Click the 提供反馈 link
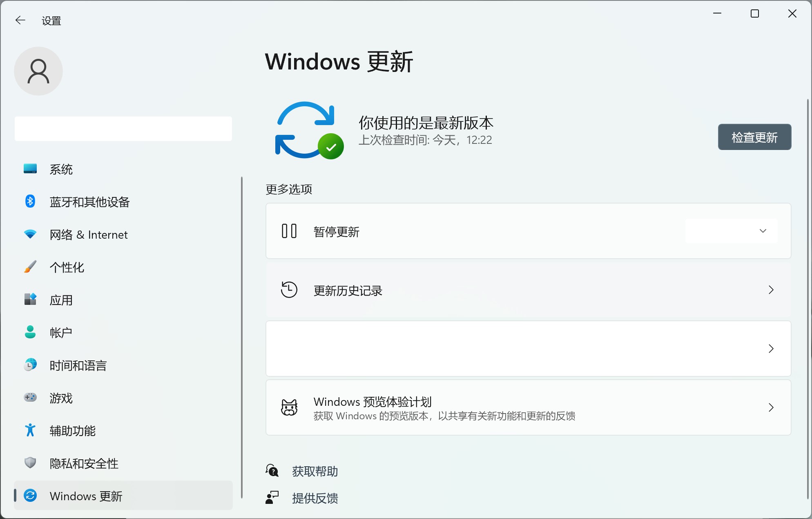Image resolution: width=812 pixels, height=519 pixels. pyautogui.click(x=315, y=498)
